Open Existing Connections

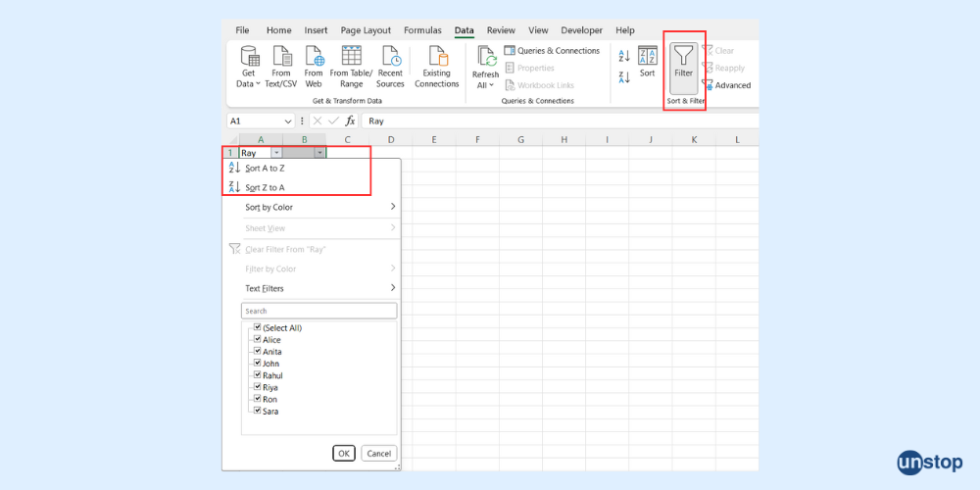click(x=437, y=67)
